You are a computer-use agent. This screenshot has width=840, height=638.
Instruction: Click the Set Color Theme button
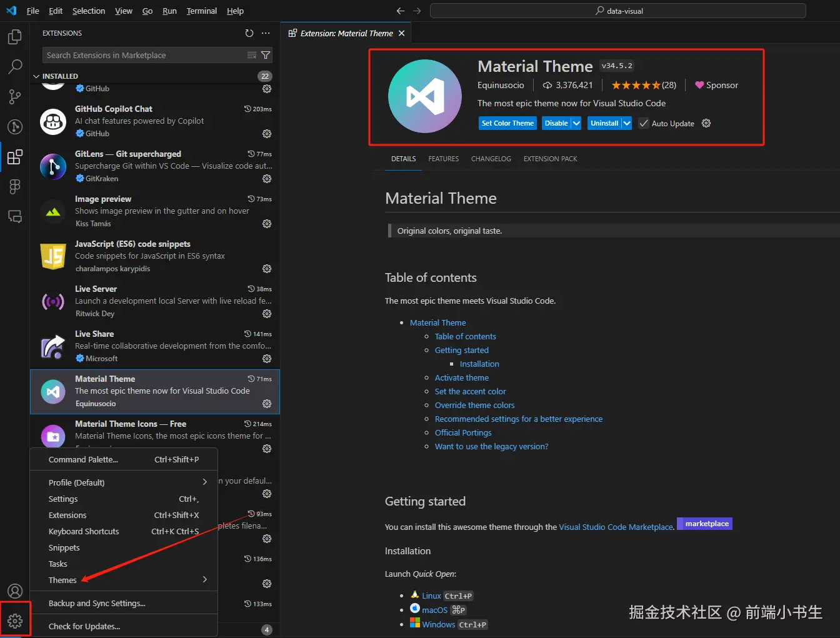coord(507,123)
